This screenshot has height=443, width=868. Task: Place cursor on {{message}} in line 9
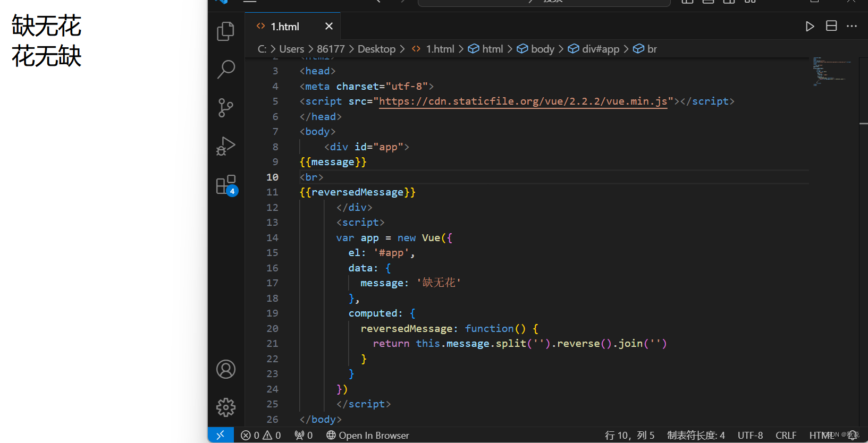333,162
